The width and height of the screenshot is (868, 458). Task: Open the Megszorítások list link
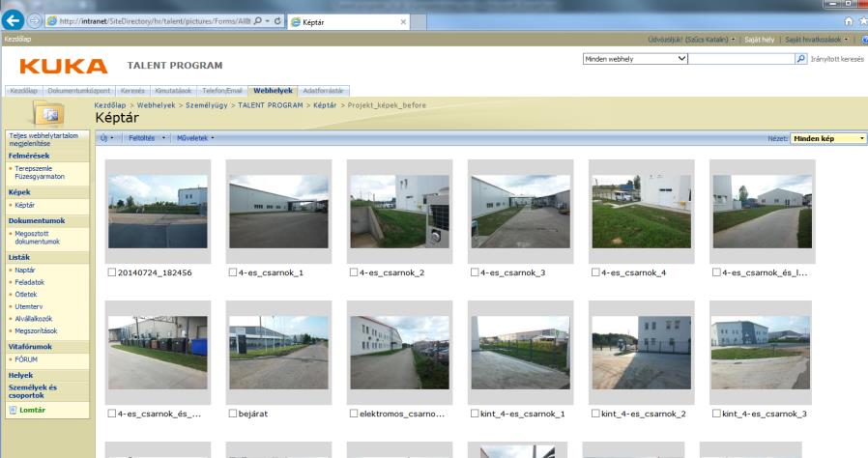tap(36, 330)
